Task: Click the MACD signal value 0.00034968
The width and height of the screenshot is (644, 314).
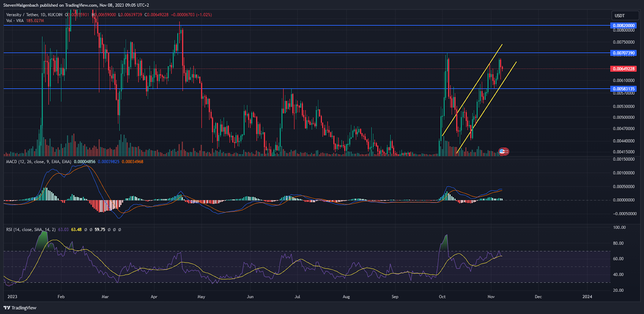Action: click(x=132, y=162)
